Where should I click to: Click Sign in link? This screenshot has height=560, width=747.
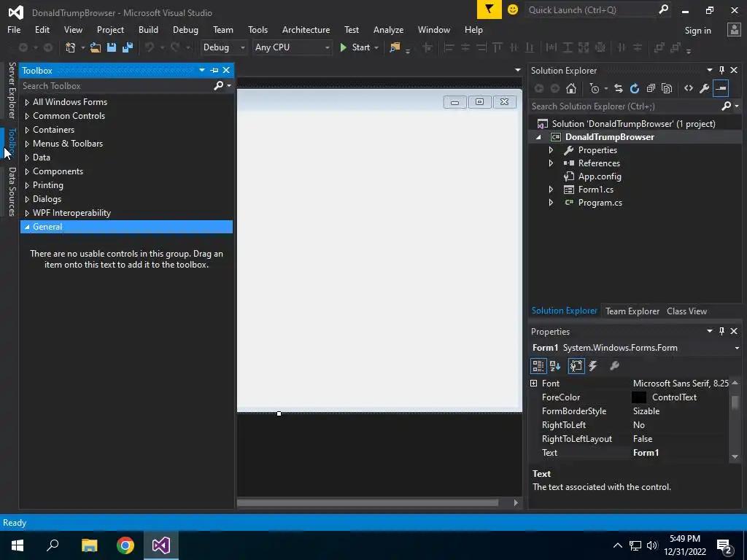tap(697, 31)
